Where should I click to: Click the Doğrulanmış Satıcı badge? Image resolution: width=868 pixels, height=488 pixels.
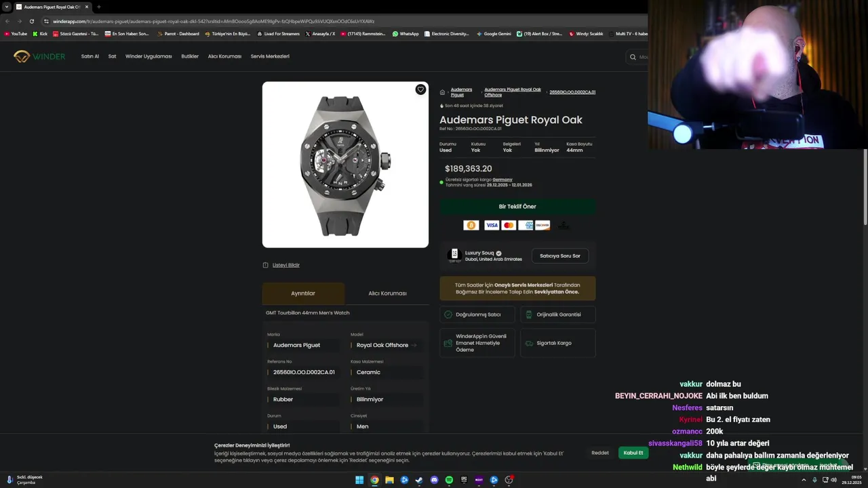pyautogui.click(x=477, y=314)
